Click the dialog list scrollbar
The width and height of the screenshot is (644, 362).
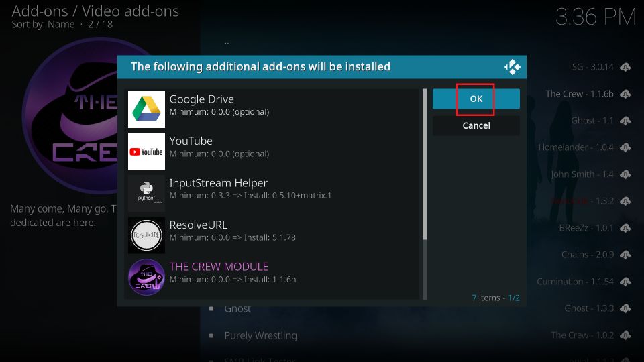pyautogui.click(x=424, y=194)
